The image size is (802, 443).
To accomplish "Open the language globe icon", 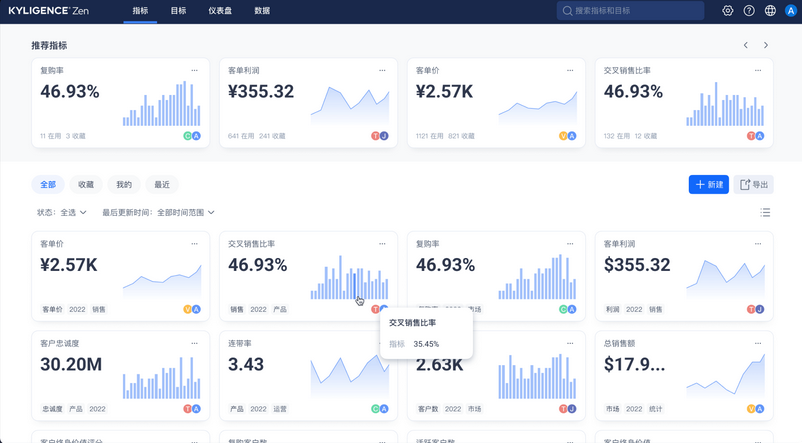I will point(770,11).
